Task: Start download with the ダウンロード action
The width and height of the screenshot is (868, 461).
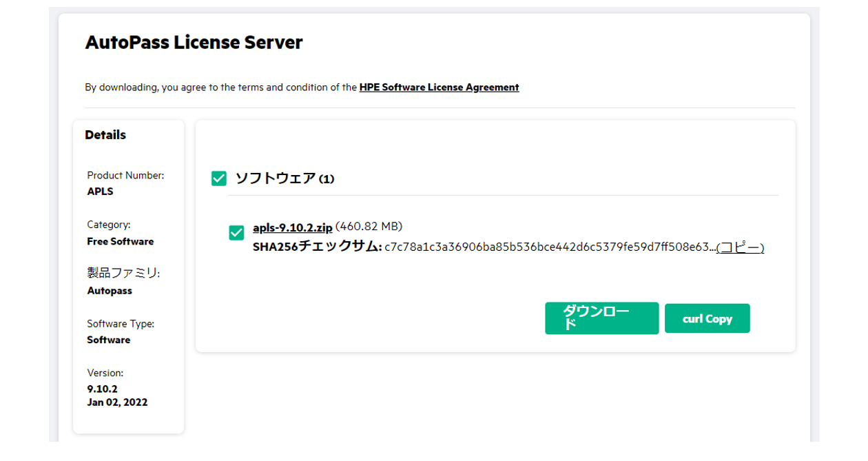Action: point(601,318)
